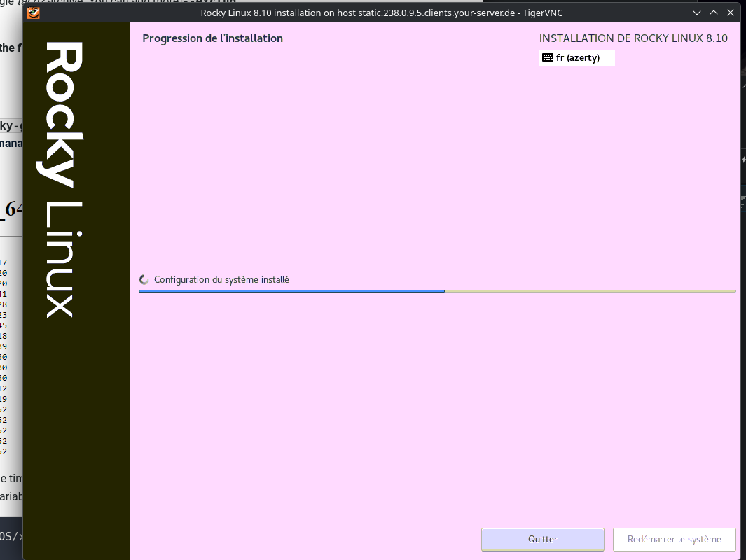Click the Configuration du système installé status text
The image size is (746, 560).
(x=221, y=279)
